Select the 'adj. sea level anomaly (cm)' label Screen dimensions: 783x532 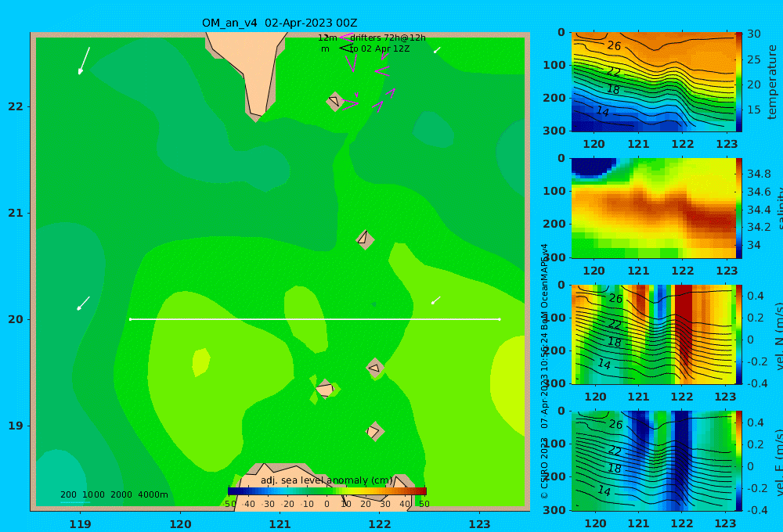coord(327,480)
